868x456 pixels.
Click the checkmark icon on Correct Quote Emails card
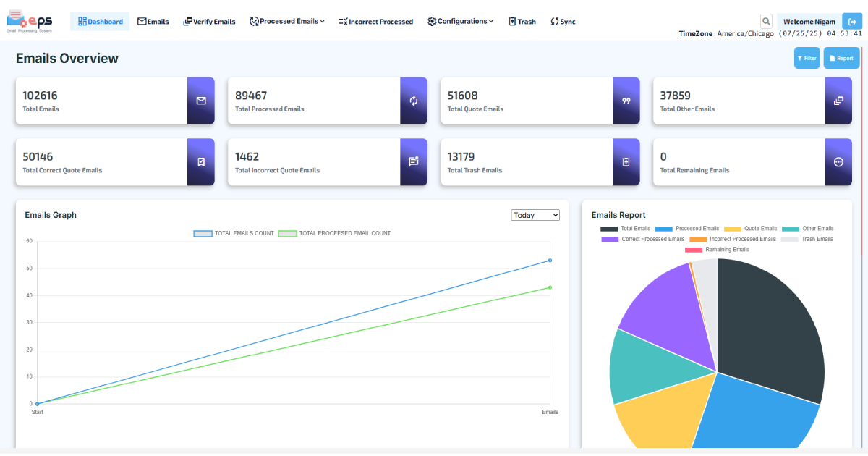tap(201, 162)
